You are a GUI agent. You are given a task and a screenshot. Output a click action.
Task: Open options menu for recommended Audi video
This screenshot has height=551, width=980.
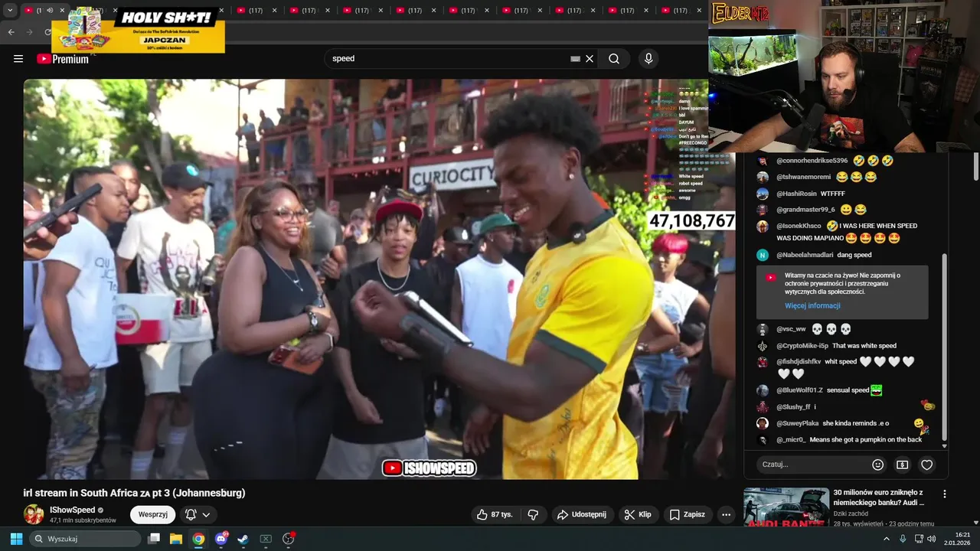pyautogui.click(x=945, y=494)
